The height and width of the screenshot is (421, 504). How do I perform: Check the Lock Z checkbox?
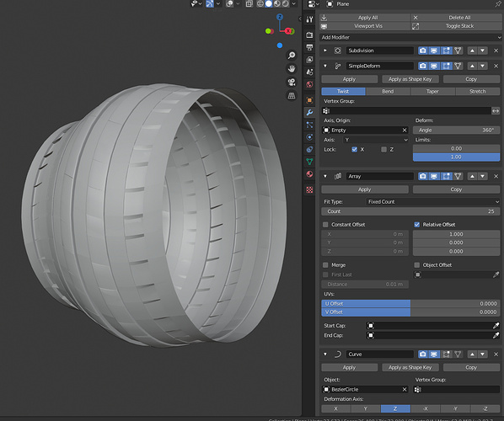[383, 149]
